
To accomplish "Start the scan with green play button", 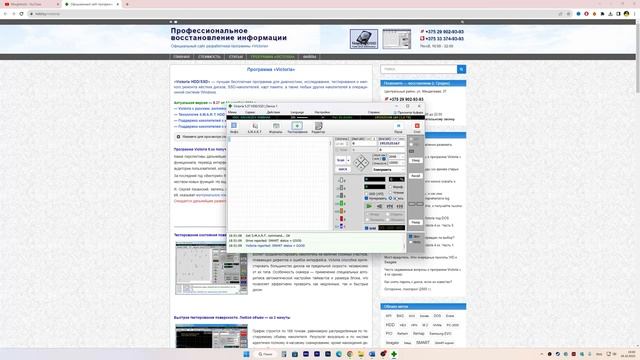I will click(369, 207).
